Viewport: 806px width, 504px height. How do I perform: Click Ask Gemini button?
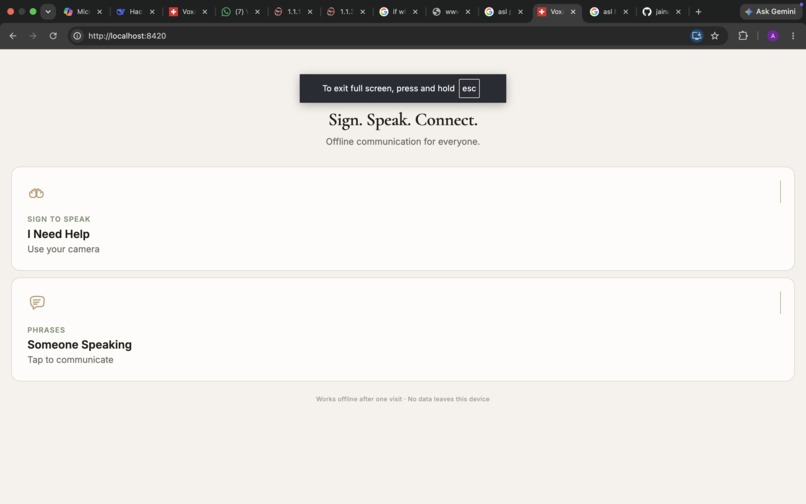(771, 11)
